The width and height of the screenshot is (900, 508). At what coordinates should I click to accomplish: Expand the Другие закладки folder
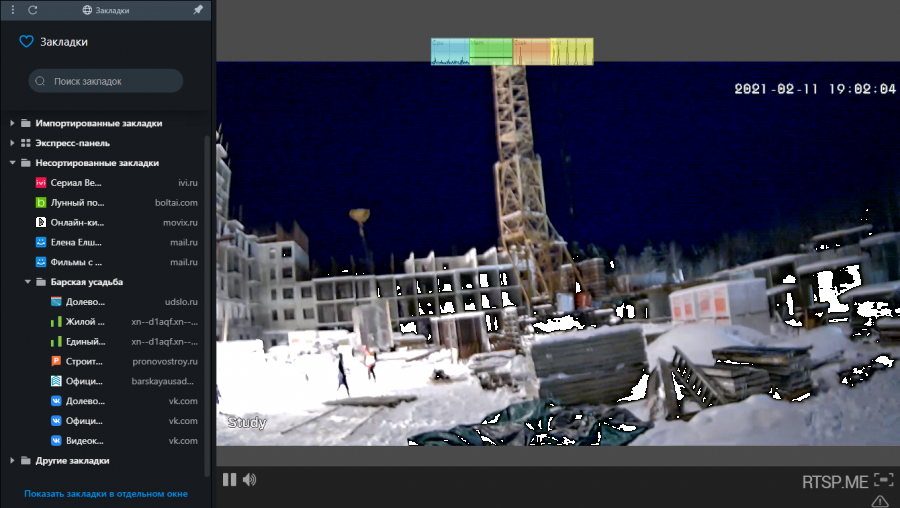pos(12,461)
